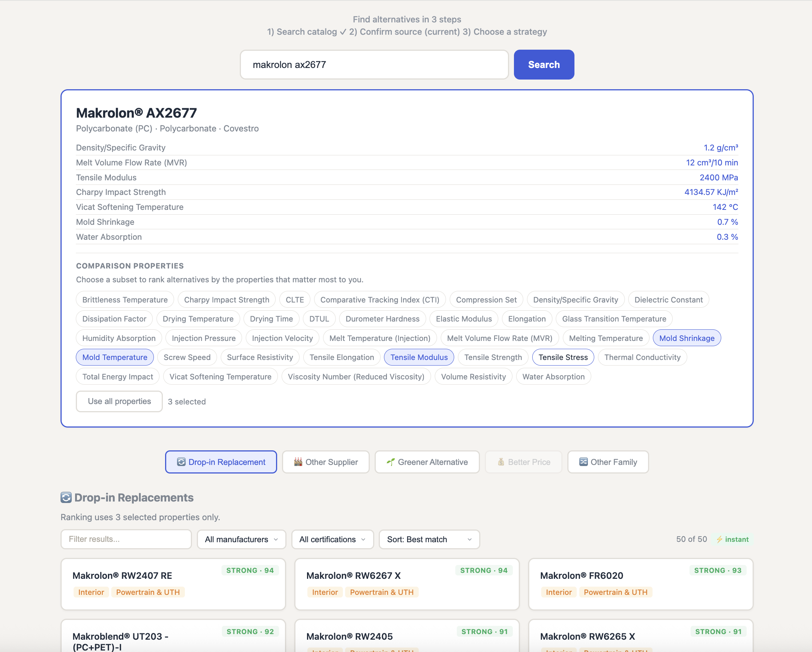Toggle Melt Volume Flow Rate (MVR) chip
The width and height of the screenshot is (812, 652).
499,338
